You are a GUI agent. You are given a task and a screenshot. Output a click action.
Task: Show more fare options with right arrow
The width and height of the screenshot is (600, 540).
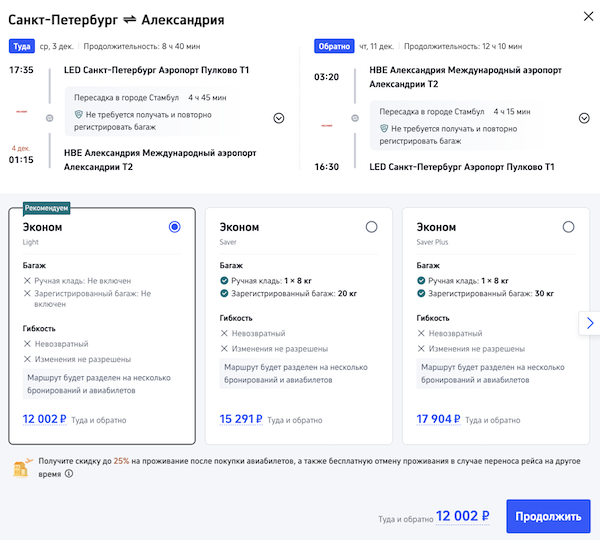(x=590, y=323)
